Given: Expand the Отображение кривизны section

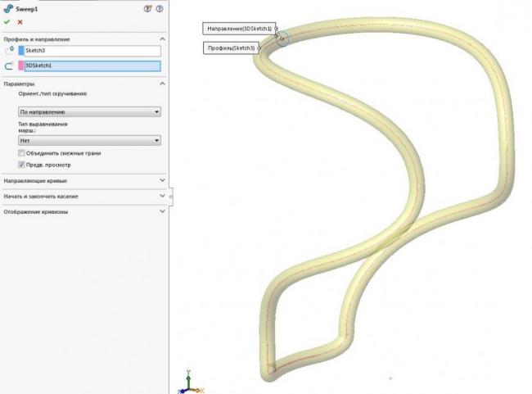Looking at the screenshot, I should 163,211.
